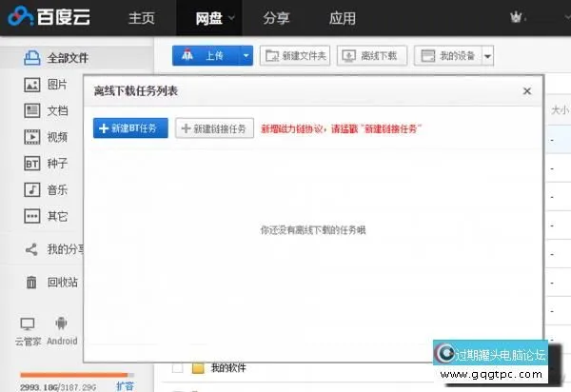Click the Baidu Cloud logo
The image size is (571, 392).
click(49, 16)
